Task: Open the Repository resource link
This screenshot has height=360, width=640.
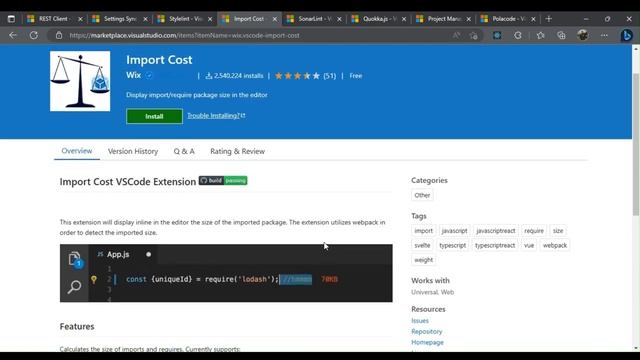Action: tap(427, 331)
